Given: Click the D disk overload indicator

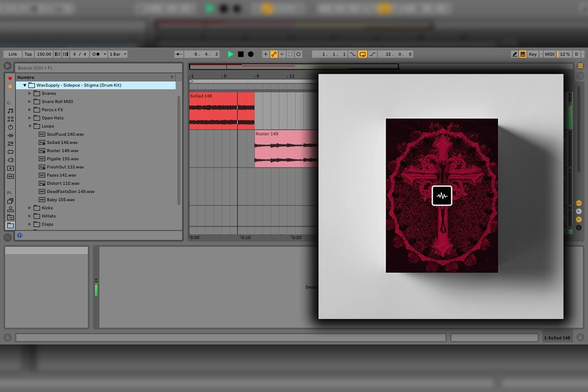Looking at the screenshot, I should coord(576,54).
